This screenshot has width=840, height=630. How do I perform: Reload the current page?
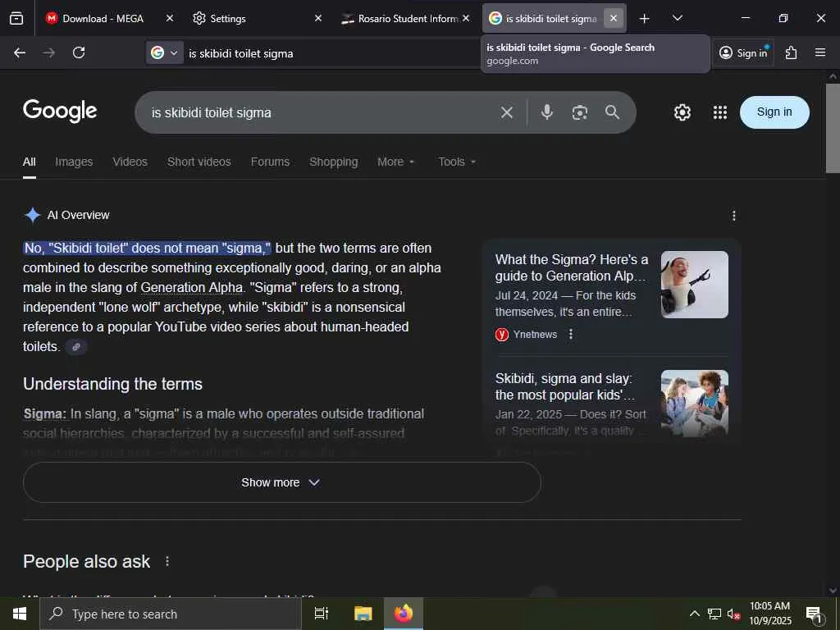pyautogui.click(x=79, y=52)
